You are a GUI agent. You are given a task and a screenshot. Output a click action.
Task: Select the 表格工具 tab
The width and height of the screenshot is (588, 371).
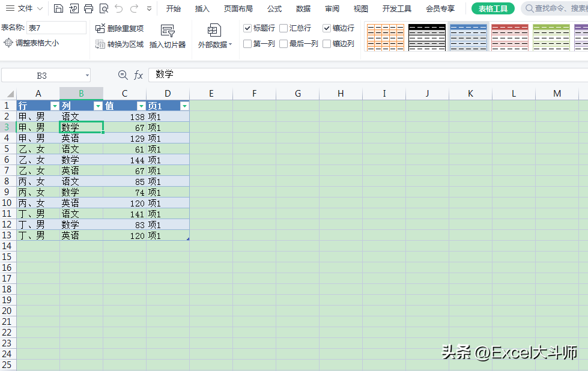point(493,8)
